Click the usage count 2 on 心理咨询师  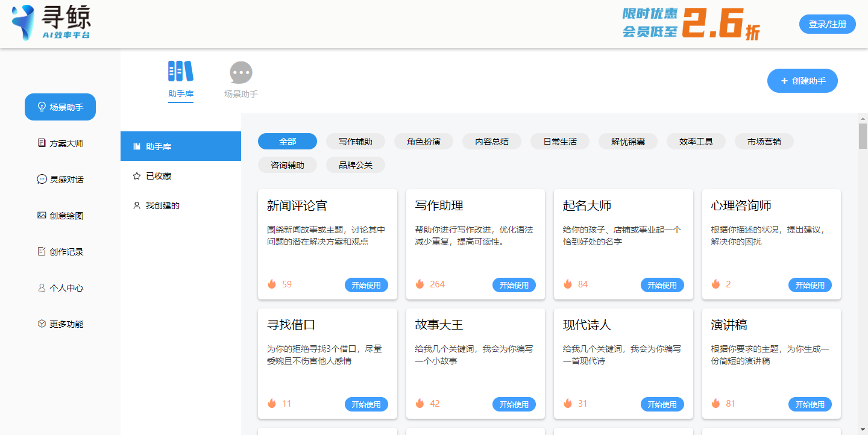[728, 284]
